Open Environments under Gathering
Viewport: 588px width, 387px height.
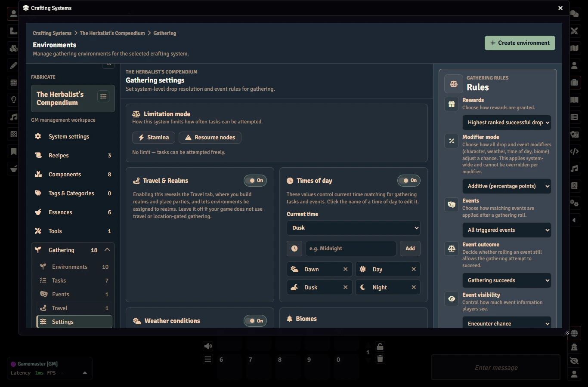74,267
